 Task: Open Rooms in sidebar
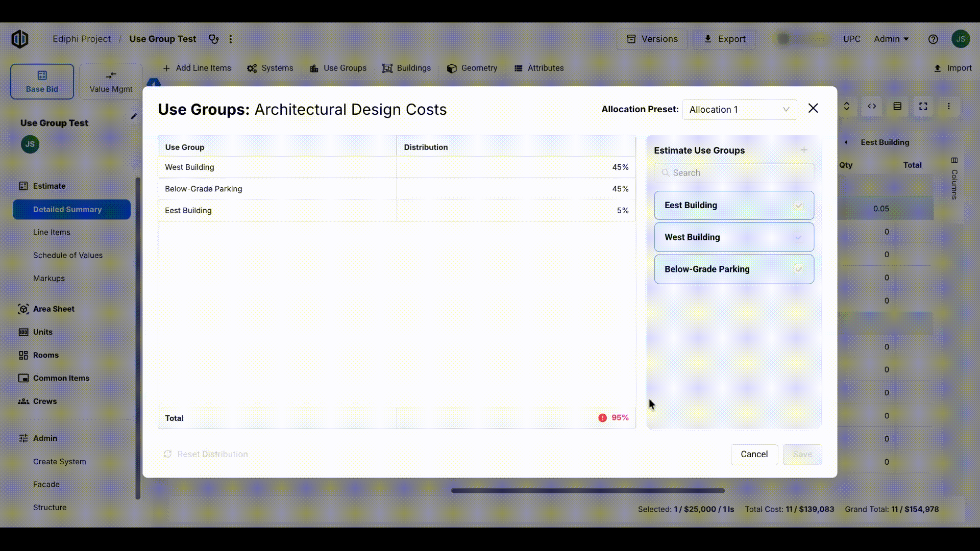coord(39,355)
